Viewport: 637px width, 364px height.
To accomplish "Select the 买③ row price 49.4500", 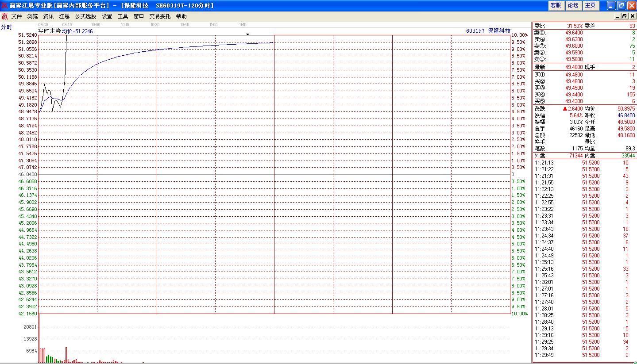I will point(574,88).
